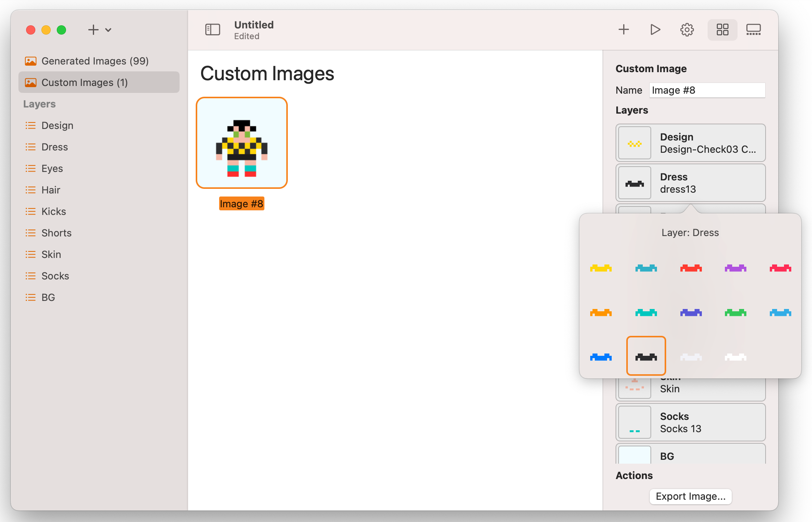Click the play generate button
Screen dimensions: 812x522
655,30
